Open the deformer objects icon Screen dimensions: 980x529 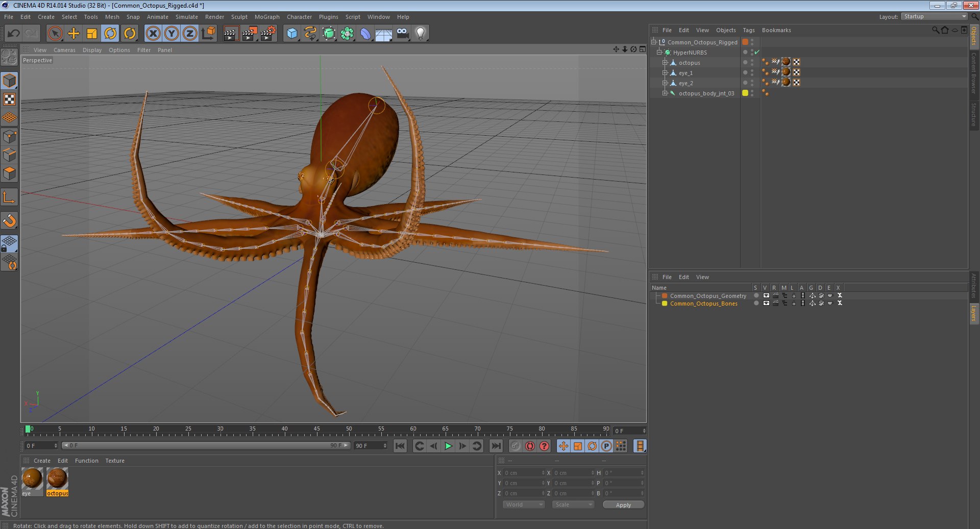pyautogui.click(x=365, y=34)
